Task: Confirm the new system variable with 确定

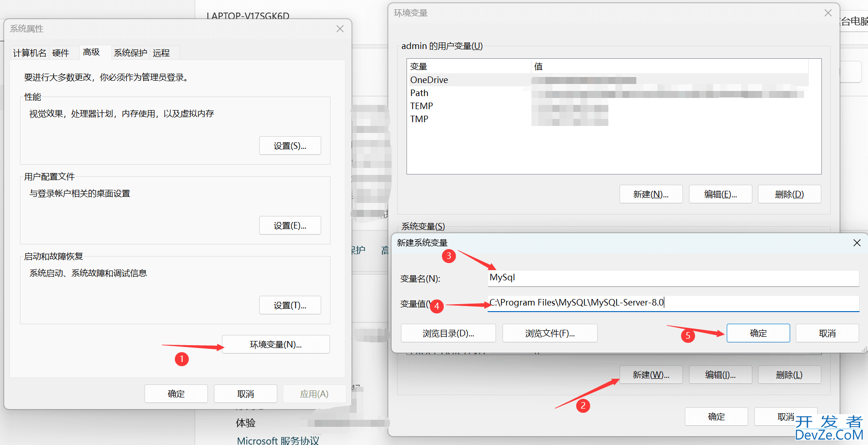Action: pos(758,333)
